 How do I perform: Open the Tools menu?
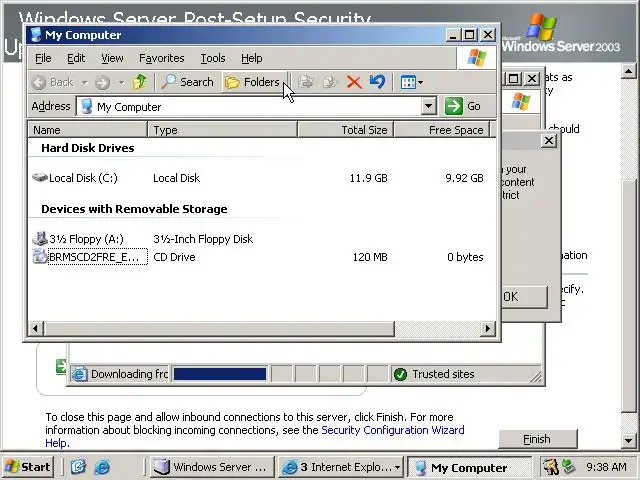[213, 58]
